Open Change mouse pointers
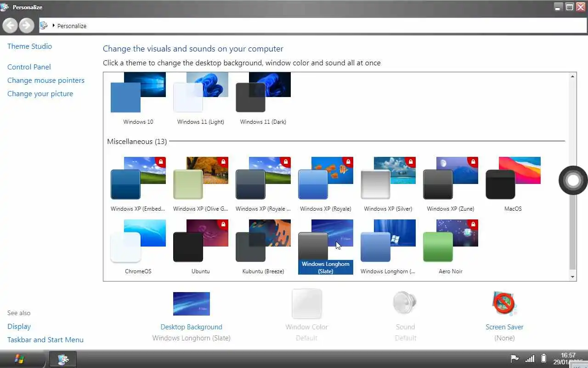Screen dimensions: 588x368 pyautogui.click(x=46, y=80)
